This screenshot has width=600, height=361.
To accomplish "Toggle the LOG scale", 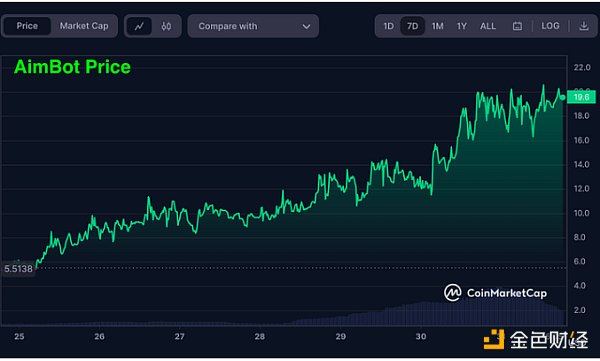I will (x=550, y=26).
